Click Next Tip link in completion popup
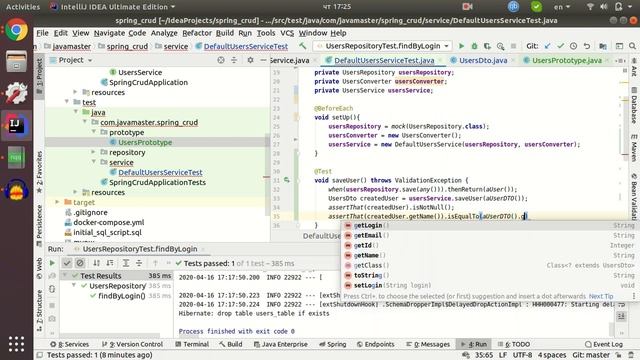The image size is (640, 360). click(601, 296)
